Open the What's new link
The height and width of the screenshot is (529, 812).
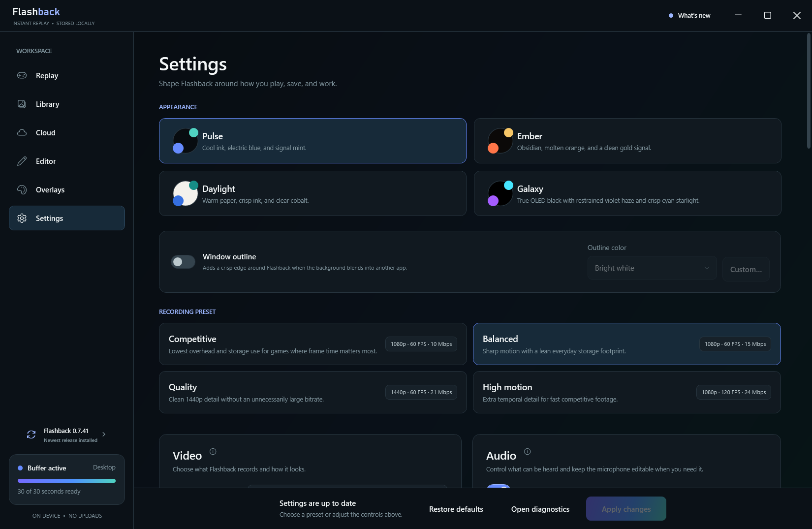pyautogui.click(x=689, y=15)
